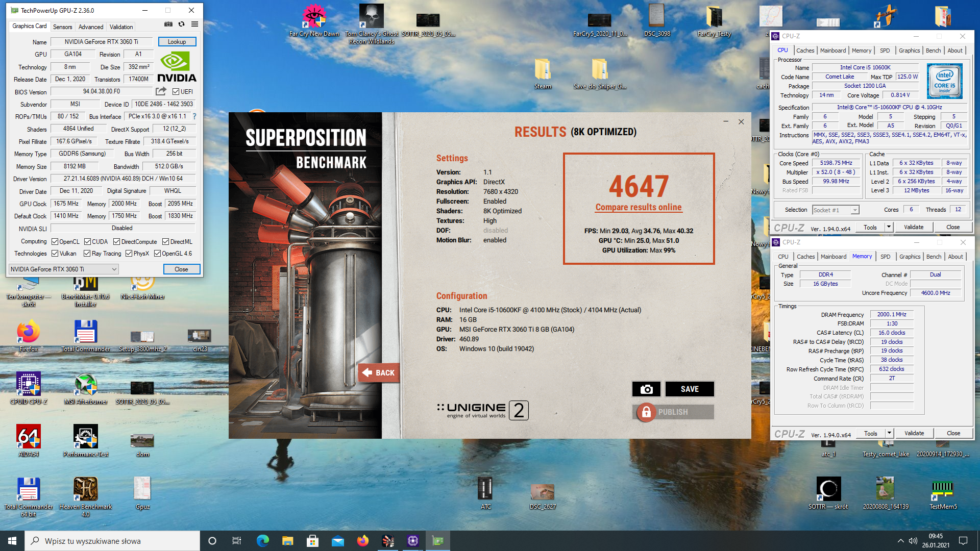Open Task View in taskbar
980x551 pixels.
pos(236,541)
